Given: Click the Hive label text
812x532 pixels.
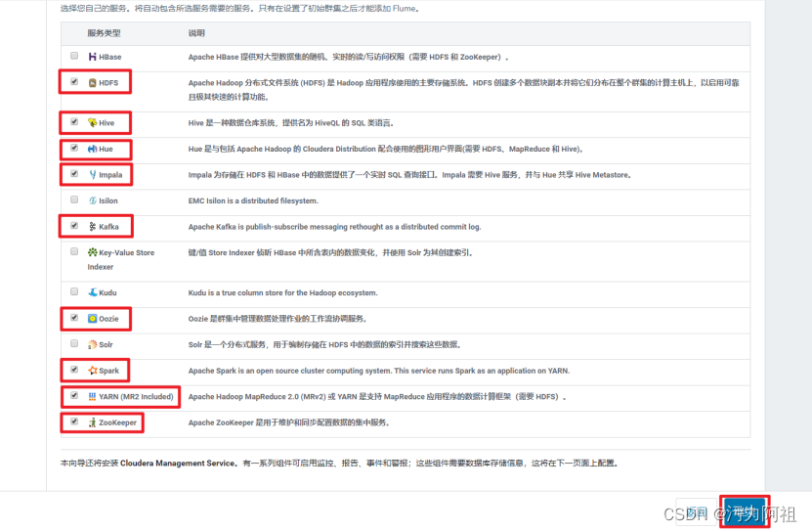Looking at the screenshot, I should tap(107, 123).
